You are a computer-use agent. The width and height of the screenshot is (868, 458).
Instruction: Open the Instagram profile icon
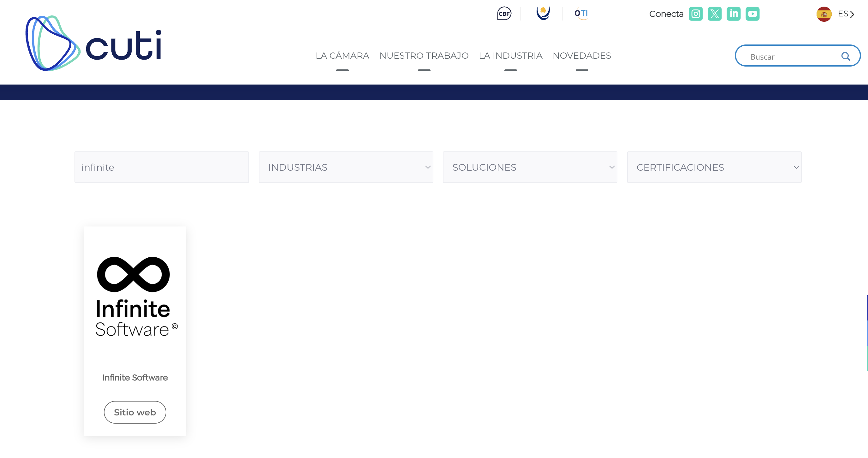click(x=695, y=14)
